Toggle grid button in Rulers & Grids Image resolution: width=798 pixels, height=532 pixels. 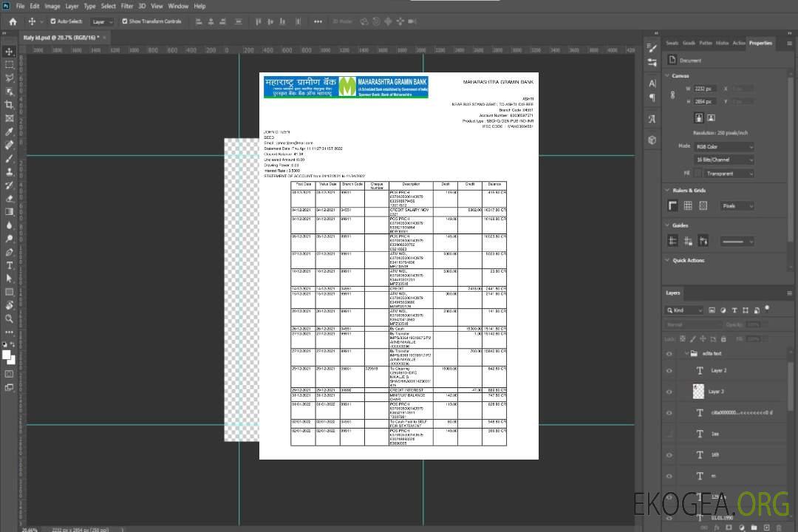(x=688, y=205)
